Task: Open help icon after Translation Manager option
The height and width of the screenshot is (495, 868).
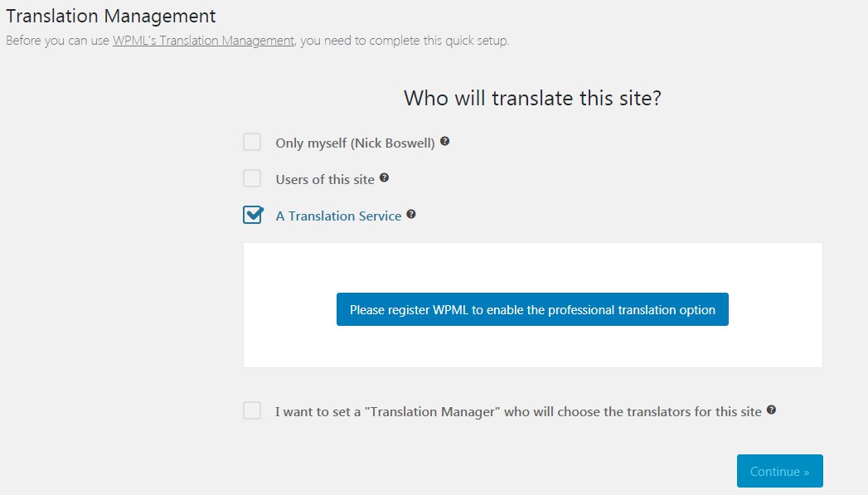Action: coord(771,410)
